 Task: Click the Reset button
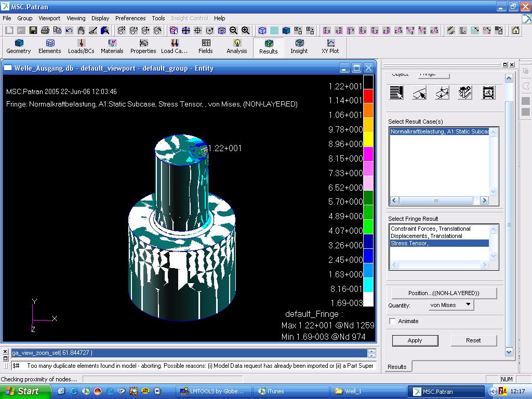(473, 340)
